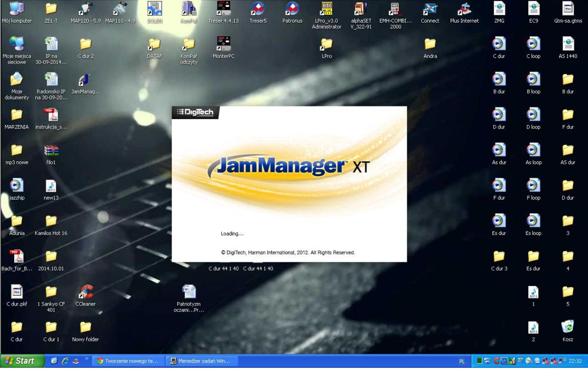The image size is (588, 383).
Task: Select the IP na 30-09-2014 spreadsheet
Action: (x=51, y=51)
